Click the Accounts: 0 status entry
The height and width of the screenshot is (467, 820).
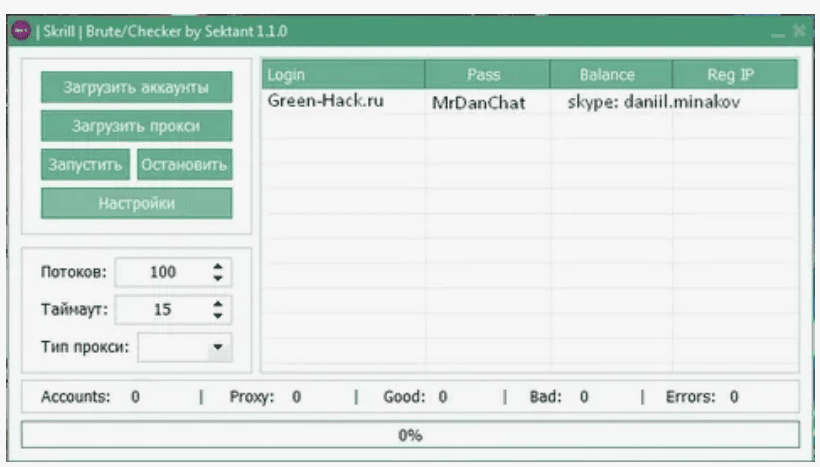[x=90, y=397]
